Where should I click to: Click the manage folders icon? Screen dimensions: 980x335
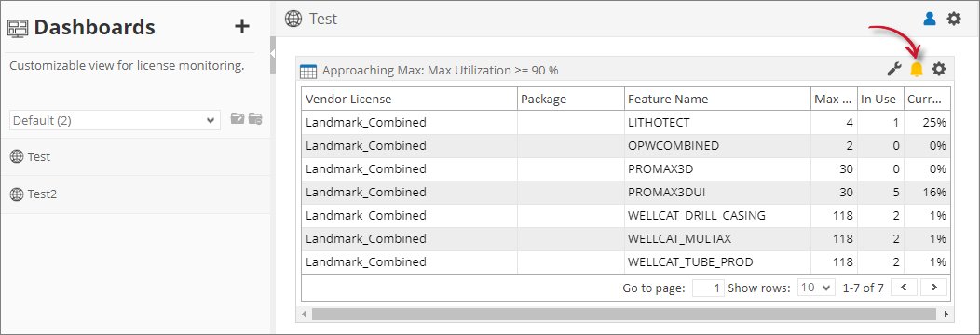coord(255,118)
